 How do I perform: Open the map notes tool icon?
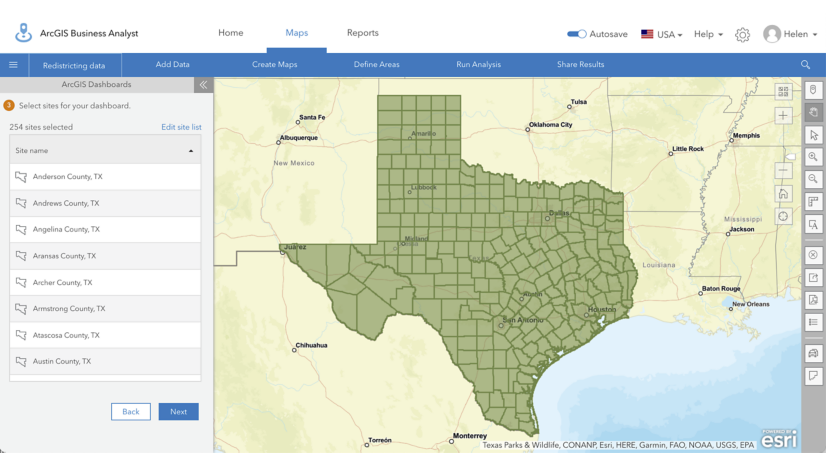click(813, 375)
